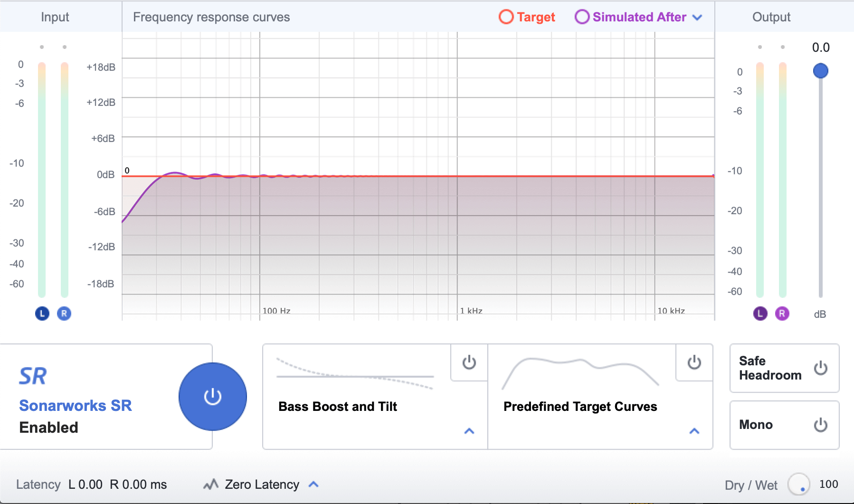The width and height of the screenshot is (854, 504).
Task: Open the Zero Latency mode menu
Action: click(x=313, y=485)
